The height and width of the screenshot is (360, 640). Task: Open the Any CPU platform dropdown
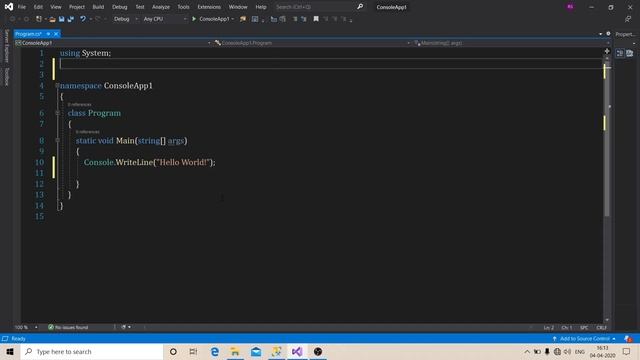point(165,19)
